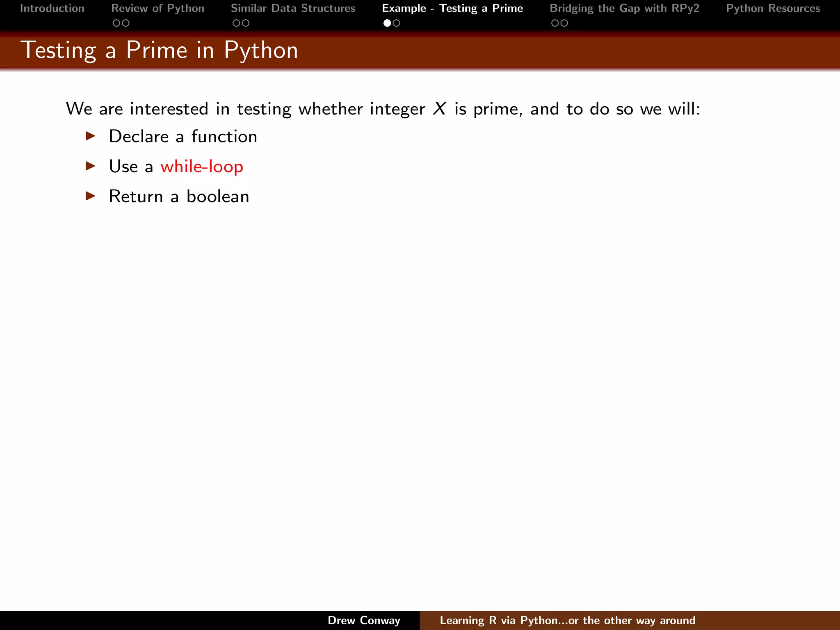The width and height of the screenshot is (840, 630).
Task: Go to the Introduction section
Action: pos(52,9)
